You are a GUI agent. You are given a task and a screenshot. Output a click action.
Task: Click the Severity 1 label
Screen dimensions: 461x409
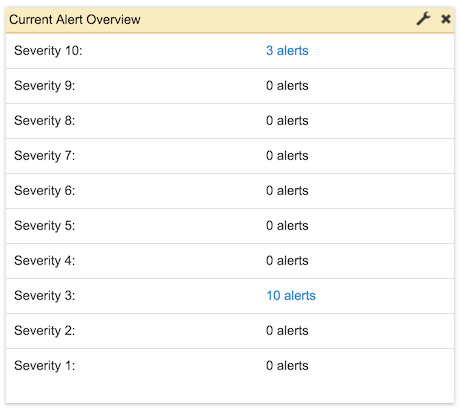45,366
